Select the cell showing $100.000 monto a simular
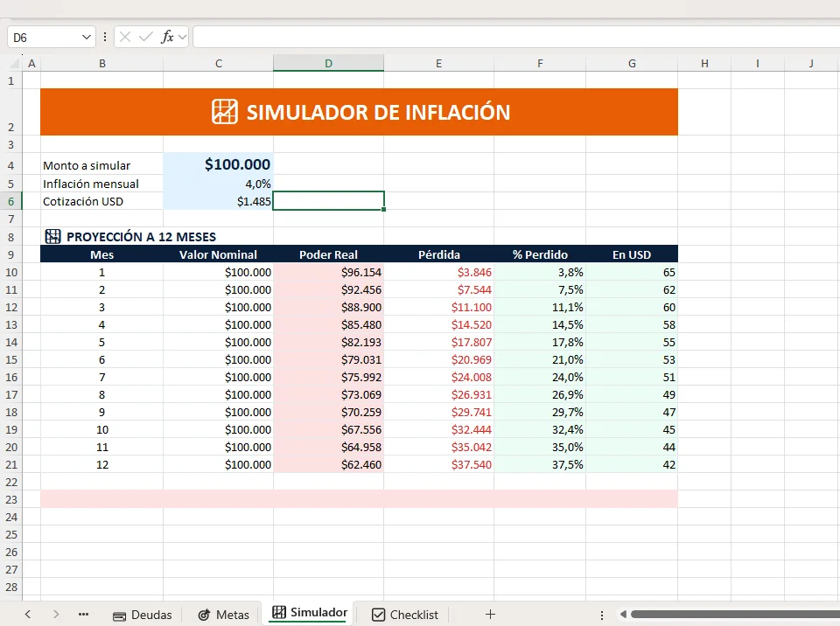This screenshot has height=626, width=840. pyautogui.click(x=218, y=165)
